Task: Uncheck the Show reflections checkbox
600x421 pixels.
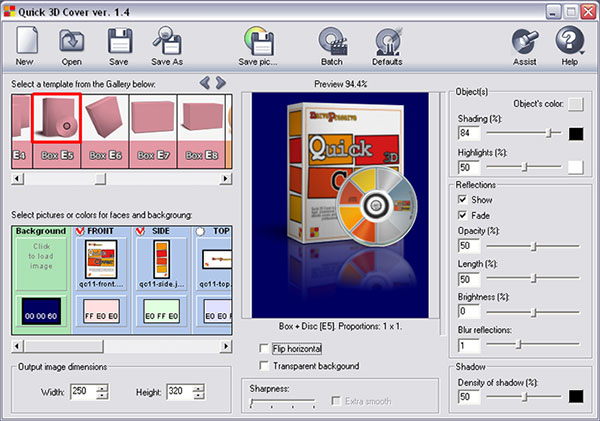Action: click(x=462, y=199)
